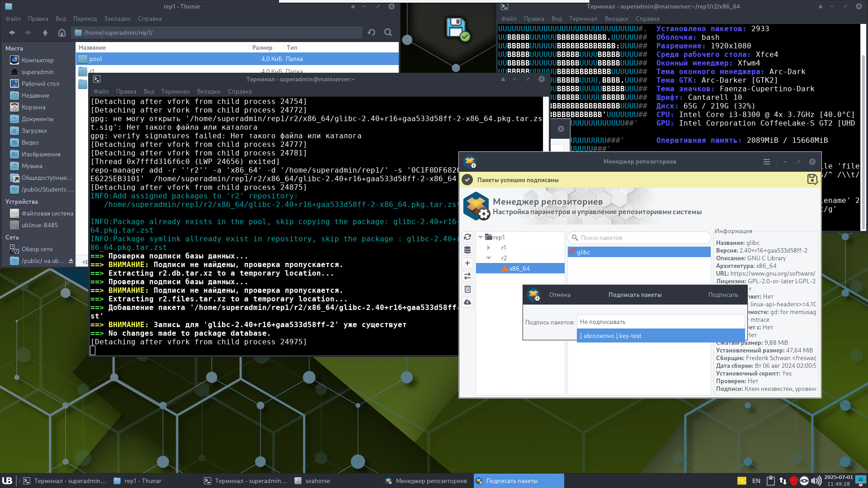868x488 pixels.
Task: Click the cloud upload icon
Action: coord(467,302)
